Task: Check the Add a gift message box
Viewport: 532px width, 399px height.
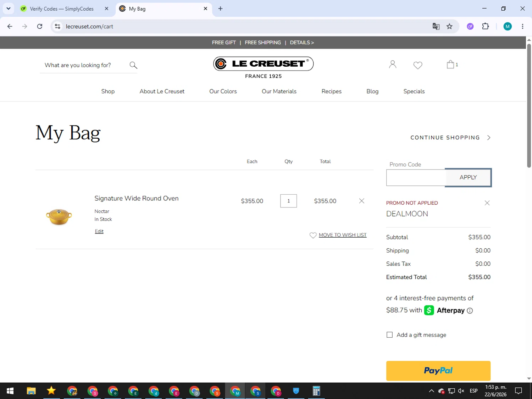Action: pos(389,335)
